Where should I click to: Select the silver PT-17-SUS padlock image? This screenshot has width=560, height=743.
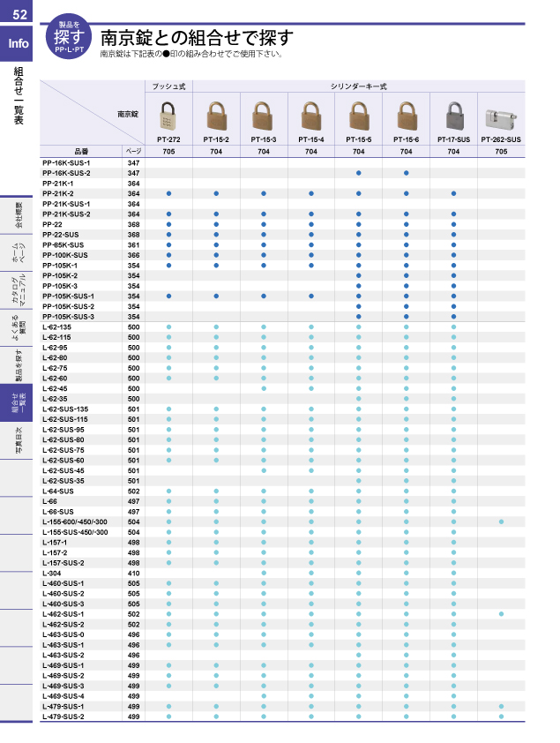click(453, 116)
